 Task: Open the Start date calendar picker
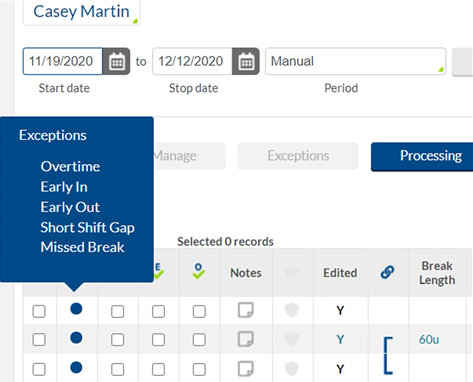point(116,61)
